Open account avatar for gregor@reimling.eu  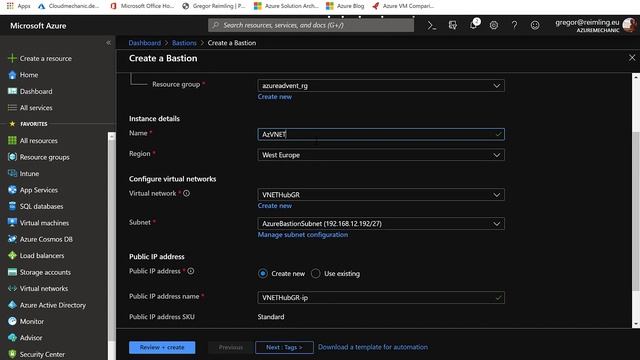[x=629, y=25]
